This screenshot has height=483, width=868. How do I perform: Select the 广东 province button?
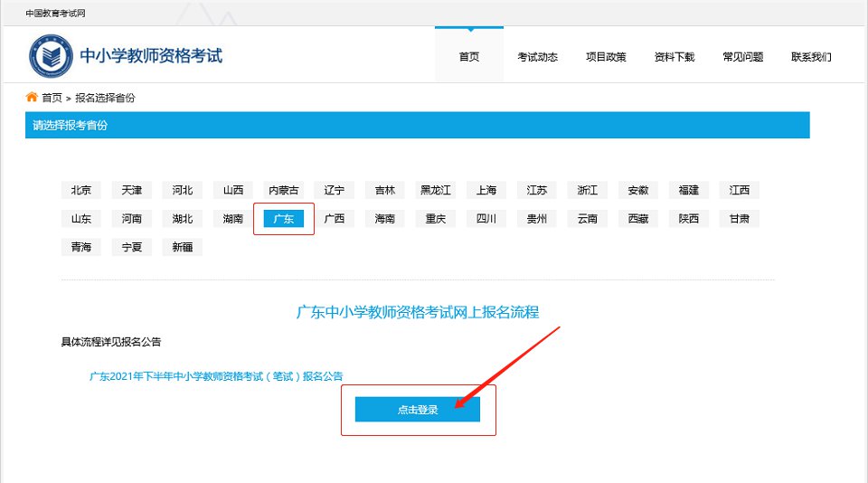[x=284, y=219]
